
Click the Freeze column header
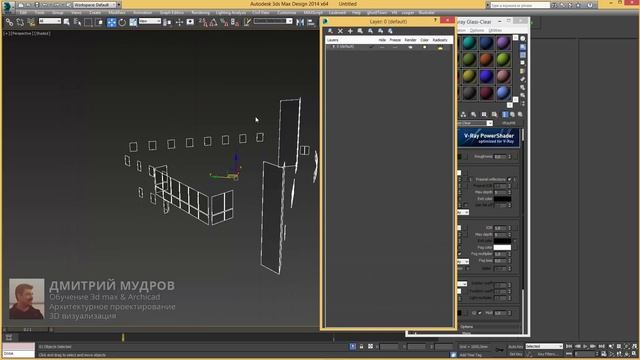point(395,40)
